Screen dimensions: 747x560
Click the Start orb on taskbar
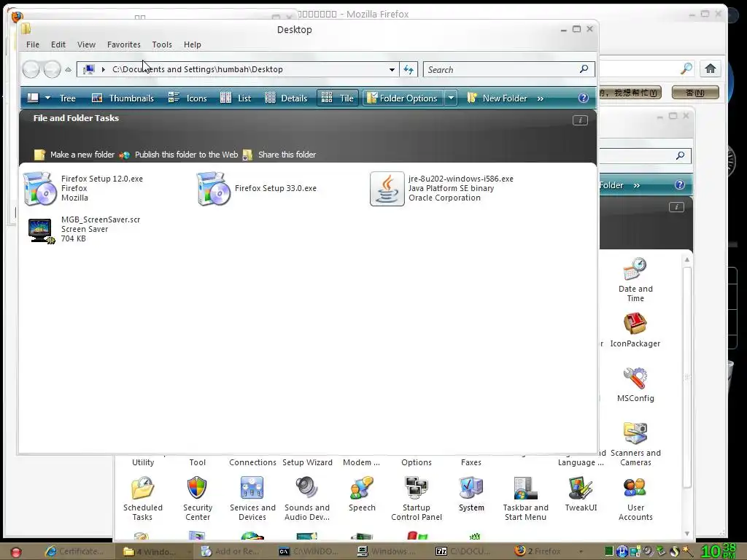[x=16, y=552]
